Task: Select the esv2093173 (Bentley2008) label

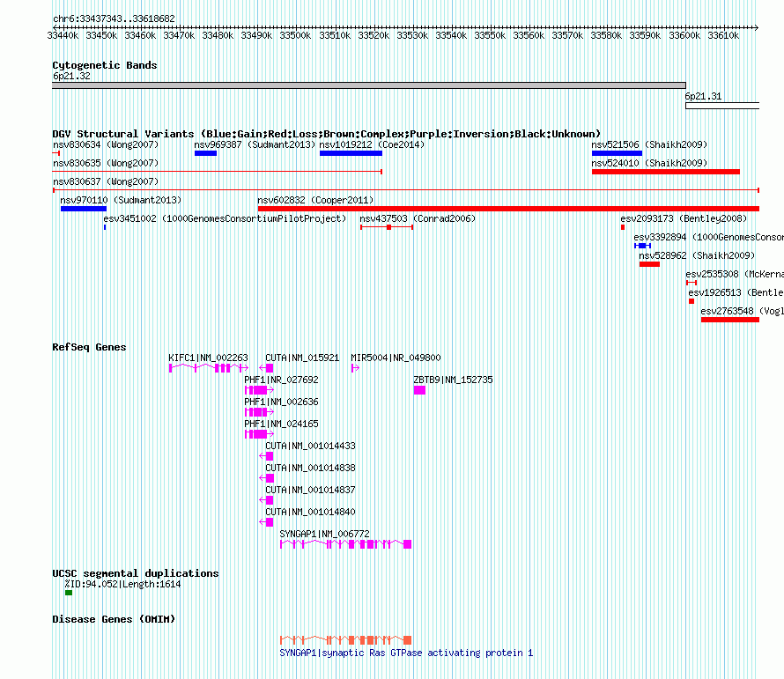Action: coord(684,219)
